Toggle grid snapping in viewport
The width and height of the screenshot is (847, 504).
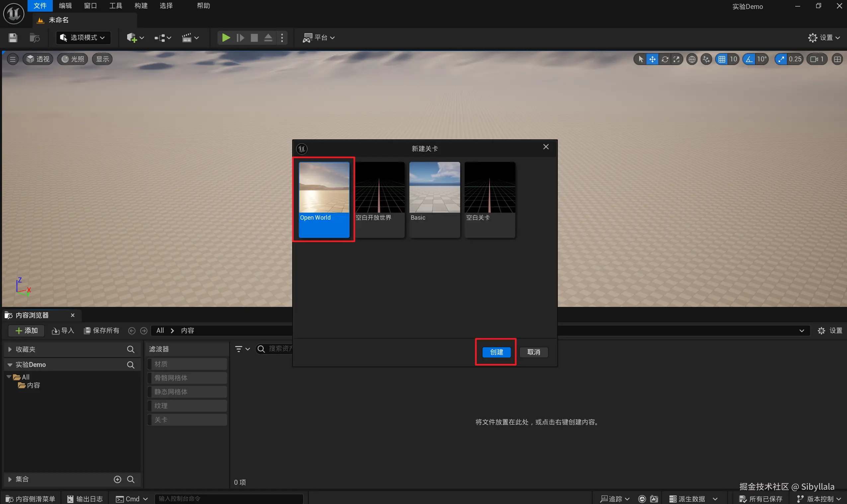pos(721,59)
